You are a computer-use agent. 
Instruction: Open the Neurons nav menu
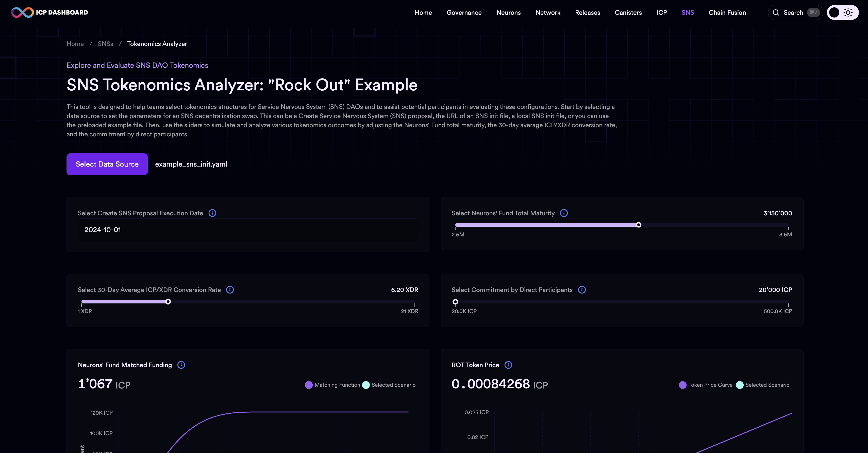pos(508,12)
